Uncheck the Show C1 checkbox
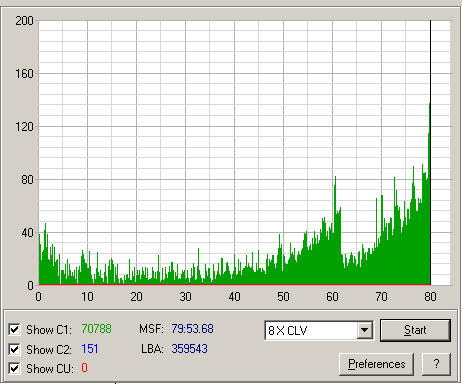462x384 pixels. coord(14,329)
